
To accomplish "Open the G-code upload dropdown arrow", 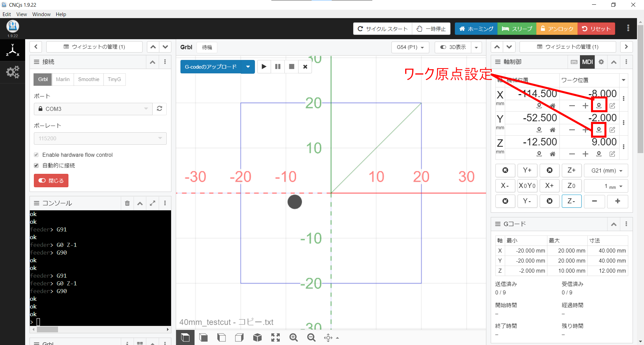I will 248,67.
